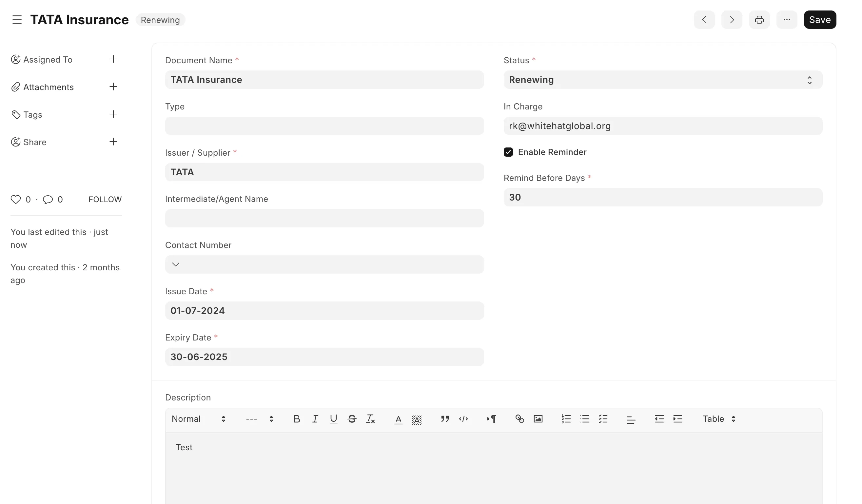Click into the empty Type field
The width and height of the screenshot is (862, 504).
[324, 126]
